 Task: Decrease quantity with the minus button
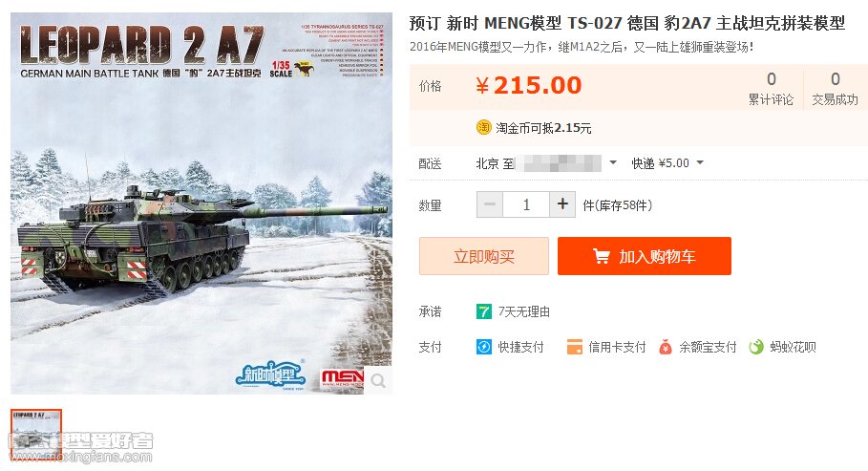coord(490,204)
